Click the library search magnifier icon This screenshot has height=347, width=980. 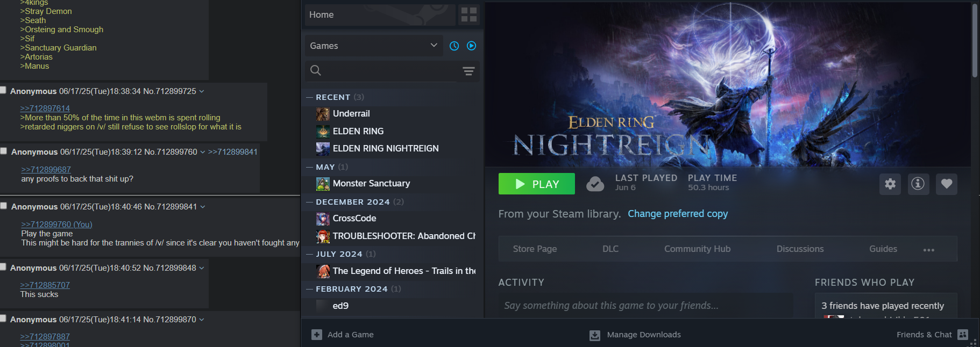316,70
